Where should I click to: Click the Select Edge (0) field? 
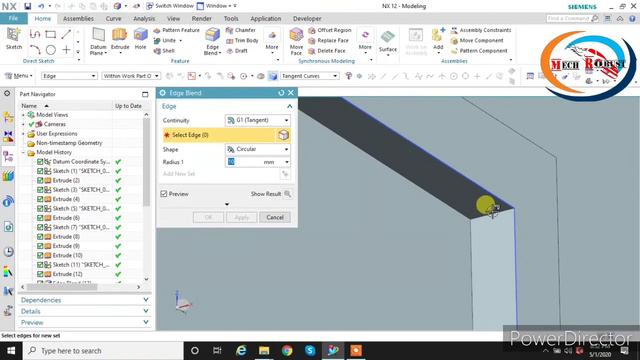(x=219, y=135)
